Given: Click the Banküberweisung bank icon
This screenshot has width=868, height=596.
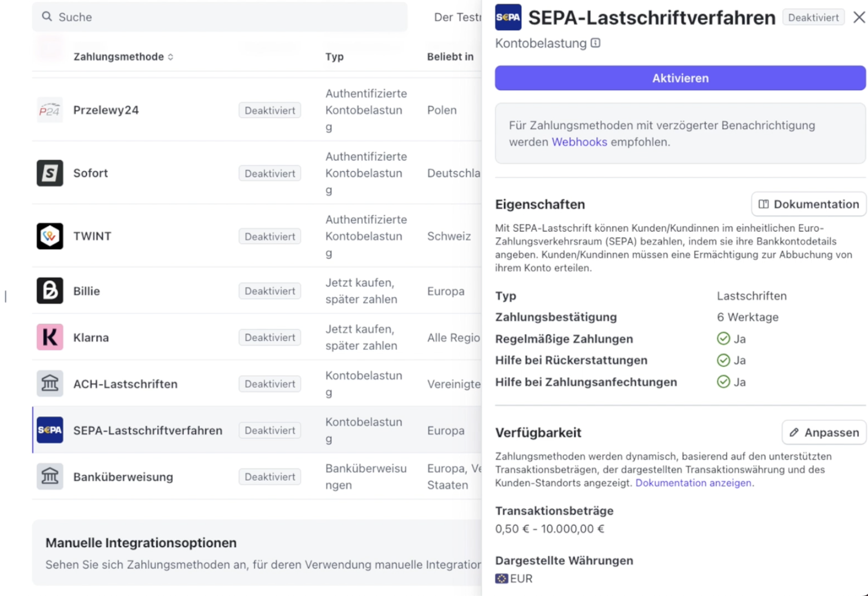Looking at the screenshot, I should coord(50,476).
